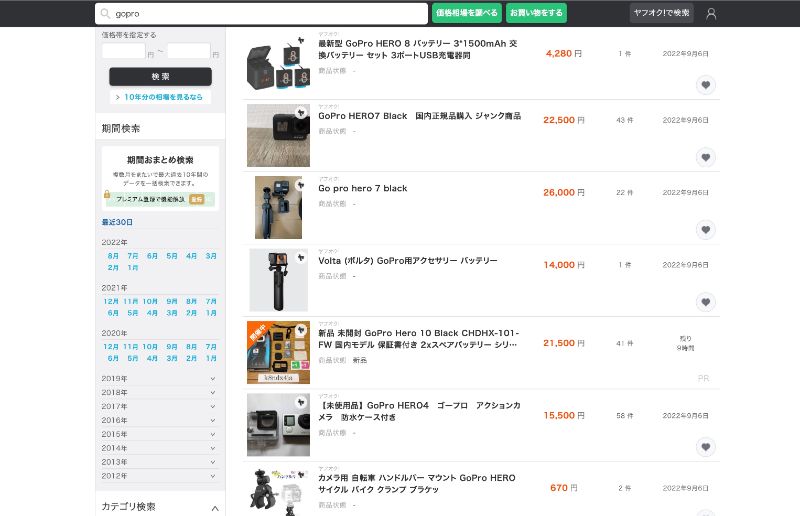Open the Volta GoPro grip thumbnail
This screenshot has height=516, width=800.
coord(278,280)
